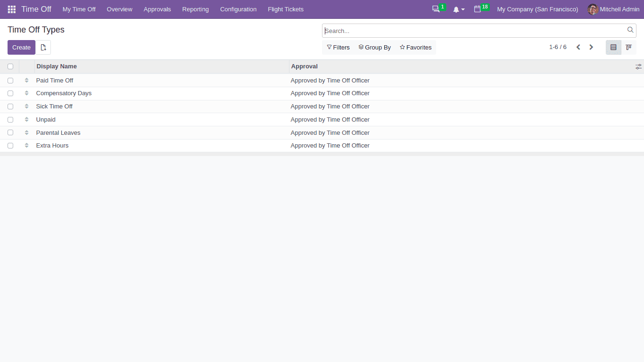Click the search magnifier icon
Screen dimensions: 644x362
630,30
